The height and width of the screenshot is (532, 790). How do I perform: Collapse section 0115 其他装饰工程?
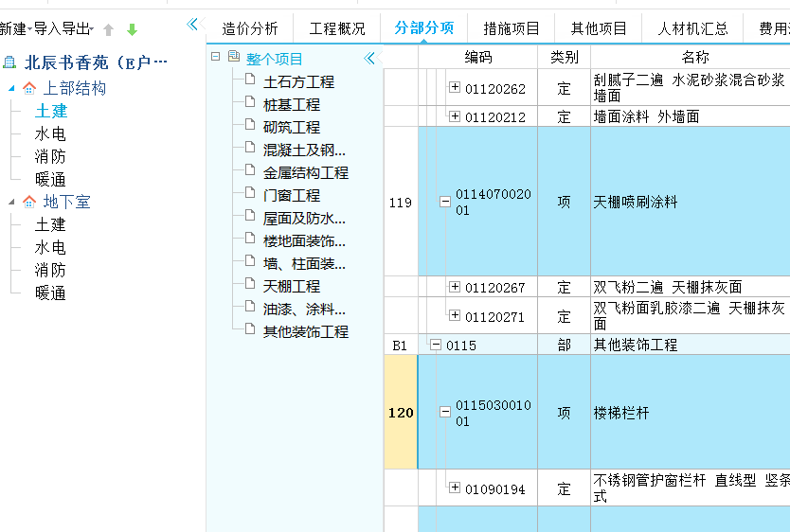[x=436, y=345]
